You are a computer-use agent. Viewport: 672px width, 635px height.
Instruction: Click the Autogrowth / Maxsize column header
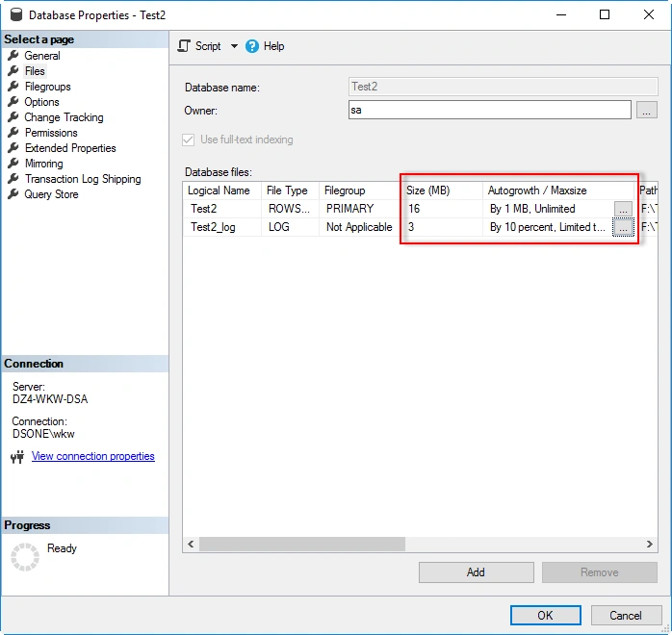click(x=558, y=190)
